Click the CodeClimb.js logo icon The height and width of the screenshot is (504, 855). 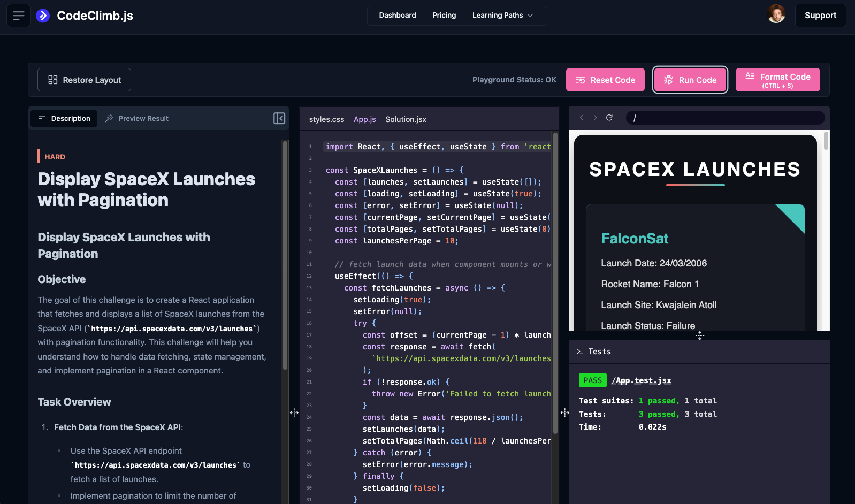tap(43, 16)
